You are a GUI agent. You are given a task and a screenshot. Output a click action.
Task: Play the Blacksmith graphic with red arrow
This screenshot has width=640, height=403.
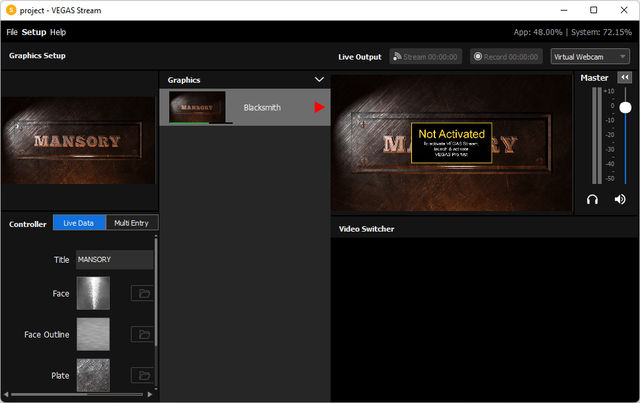coord(320,107)
